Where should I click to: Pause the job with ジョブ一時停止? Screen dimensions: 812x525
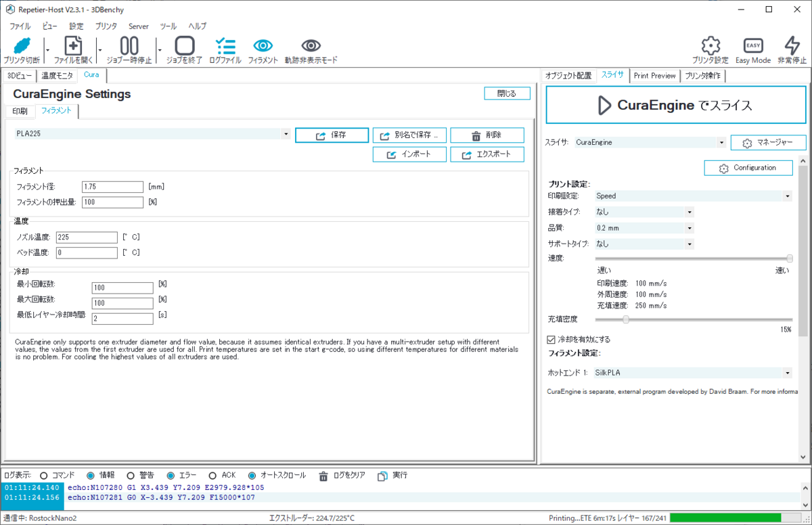click(129, 45)
